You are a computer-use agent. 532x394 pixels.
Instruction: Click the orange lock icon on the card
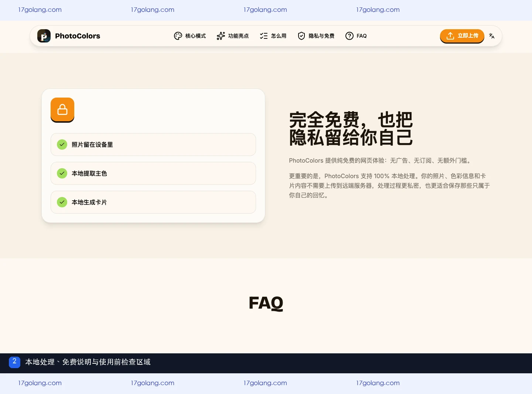[x=62, y=109]
